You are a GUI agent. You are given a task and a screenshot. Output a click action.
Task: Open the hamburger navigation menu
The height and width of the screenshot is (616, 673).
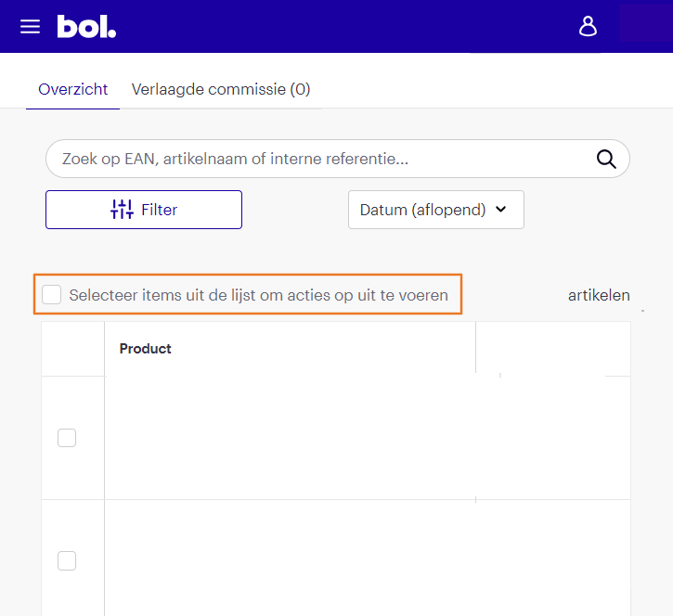point(31,27)
